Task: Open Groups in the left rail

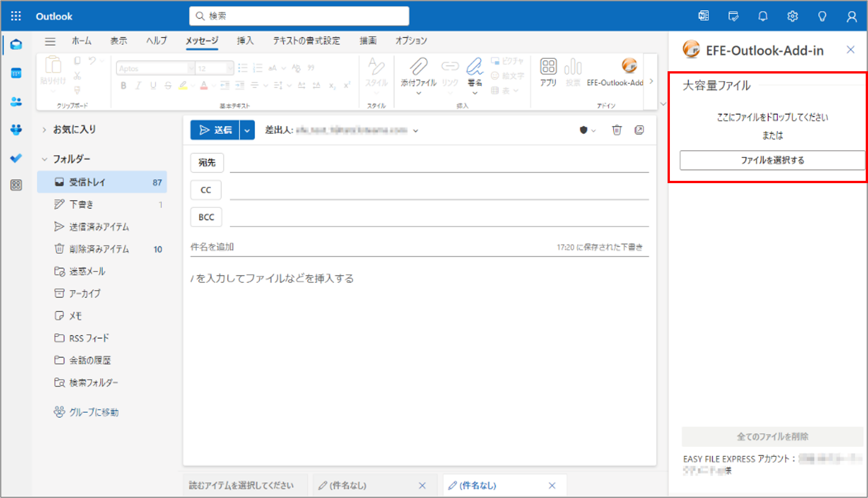Action: point(16,130)
